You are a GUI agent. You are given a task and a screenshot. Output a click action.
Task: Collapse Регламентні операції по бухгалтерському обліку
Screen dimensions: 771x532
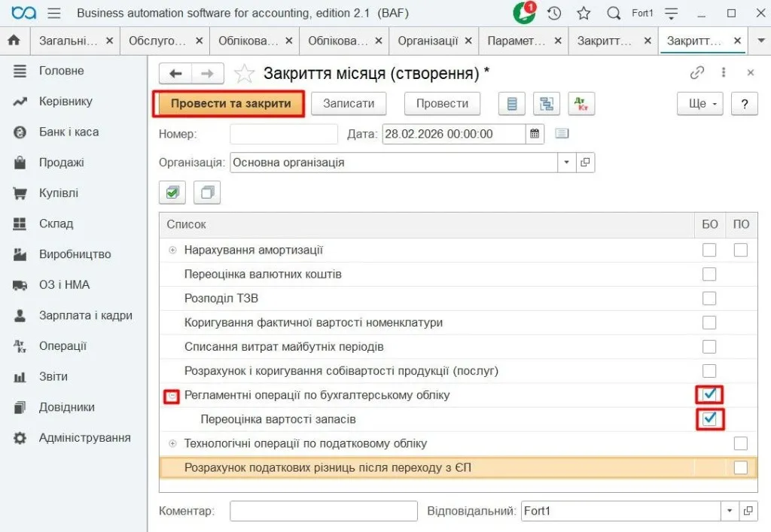[x=172, y=396]
